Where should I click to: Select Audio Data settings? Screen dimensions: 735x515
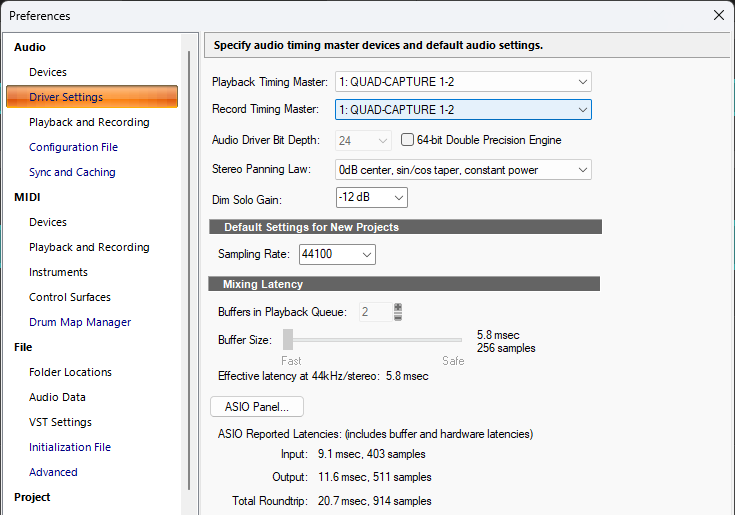point(57,397)
